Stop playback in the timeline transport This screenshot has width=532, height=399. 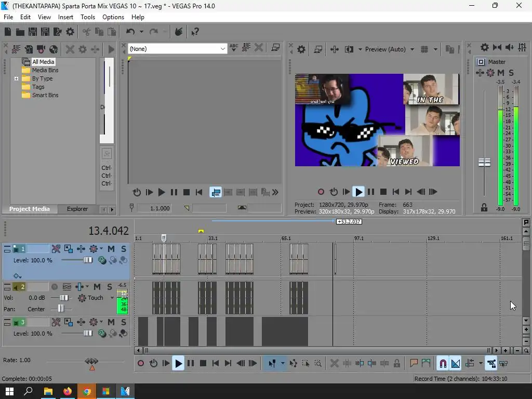point(203,363)
